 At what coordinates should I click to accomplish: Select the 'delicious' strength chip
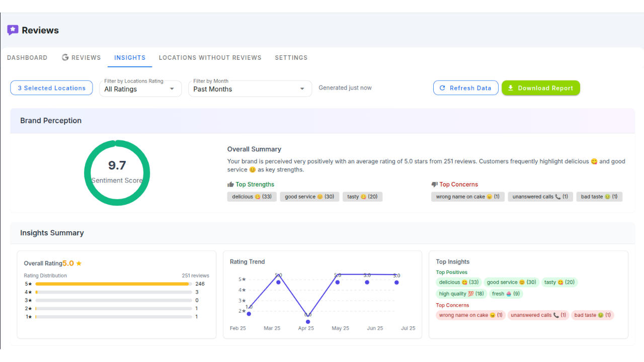coord(252,197)
